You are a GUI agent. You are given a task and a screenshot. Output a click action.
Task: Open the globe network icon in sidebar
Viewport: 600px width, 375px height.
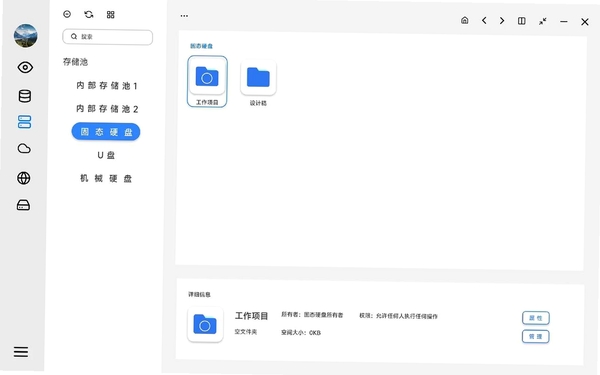[24, 178]
